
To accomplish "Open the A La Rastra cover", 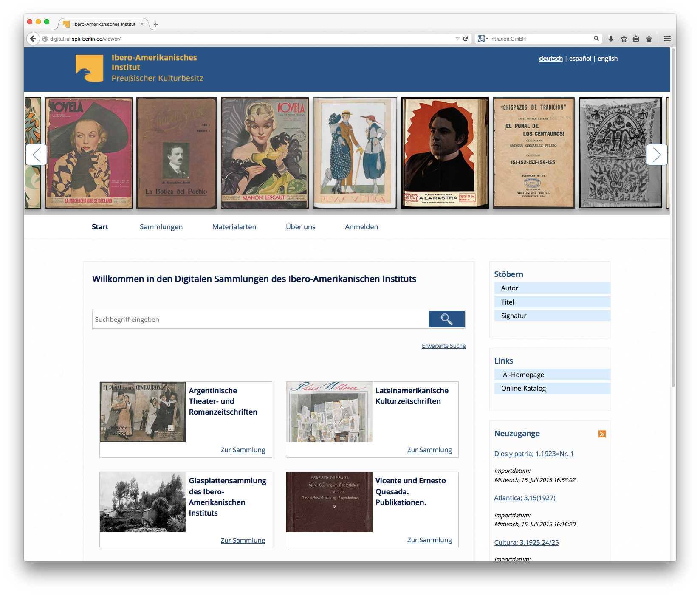I will [445, 153].
